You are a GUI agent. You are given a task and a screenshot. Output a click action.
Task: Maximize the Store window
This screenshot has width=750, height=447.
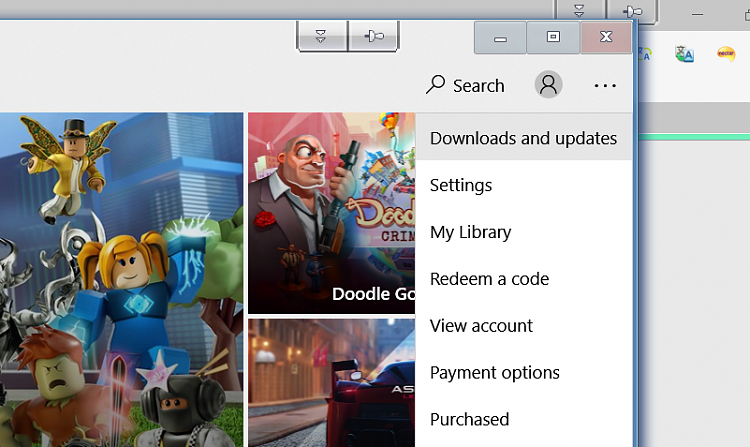coord(553,37)
